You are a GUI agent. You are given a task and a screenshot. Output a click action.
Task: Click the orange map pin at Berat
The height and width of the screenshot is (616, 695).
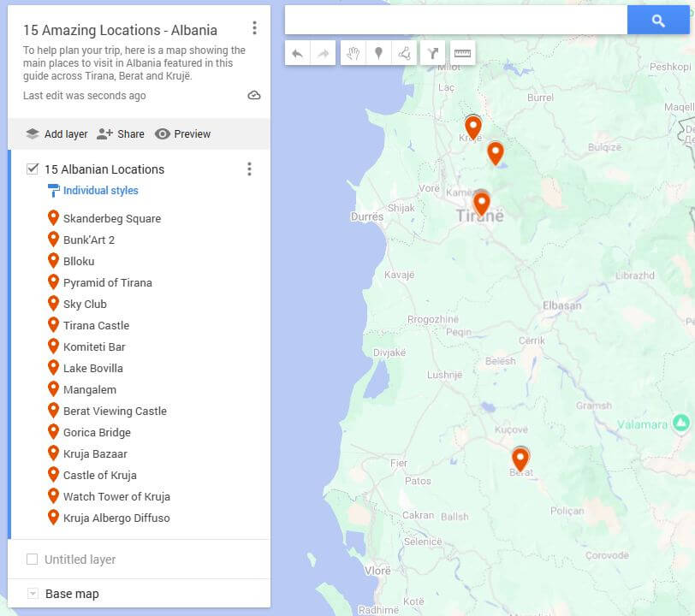(520, 459)
